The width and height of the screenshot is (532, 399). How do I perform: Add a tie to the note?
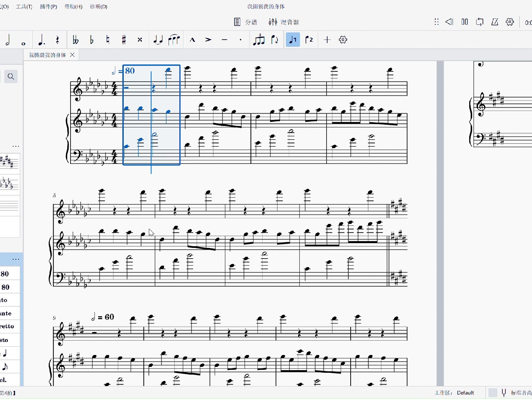[x=158, y=40]
